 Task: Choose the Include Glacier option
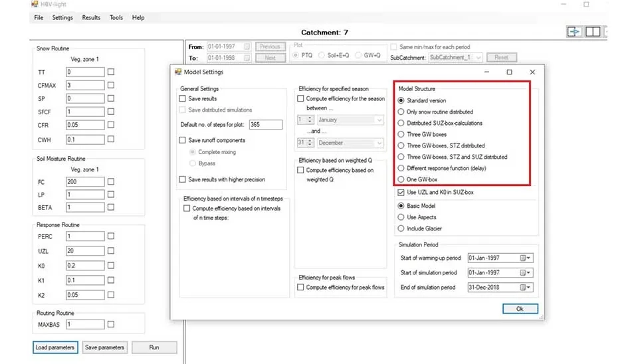(x=401, y=228)
